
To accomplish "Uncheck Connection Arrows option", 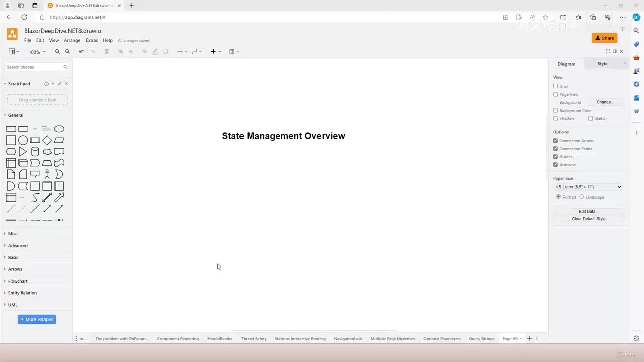I will 555,141.
